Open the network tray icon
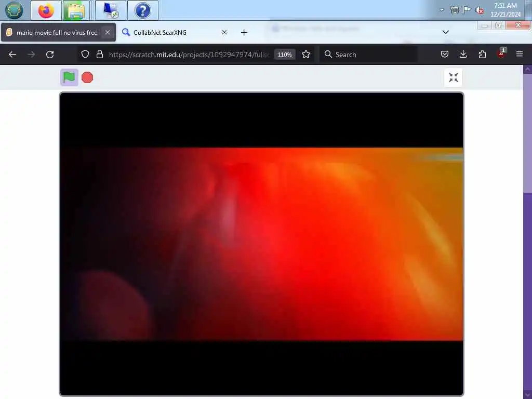Screen dimensions: 532x399 [x=455, y=10]
